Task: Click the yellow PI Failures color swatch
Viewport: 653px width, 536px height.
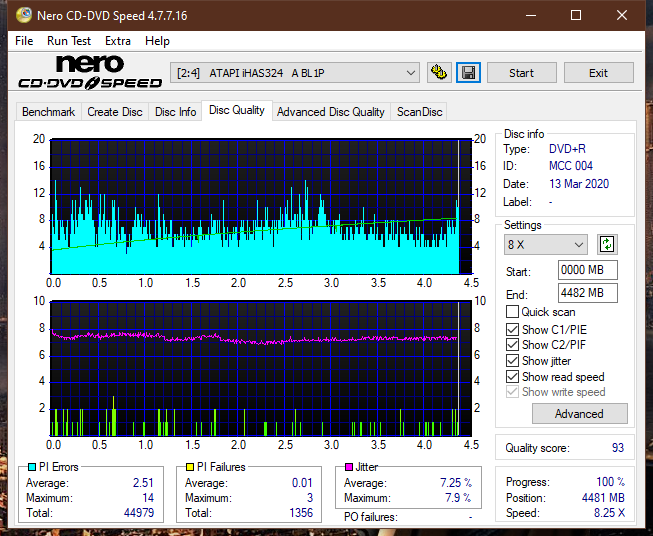Action: pos(190,467)
